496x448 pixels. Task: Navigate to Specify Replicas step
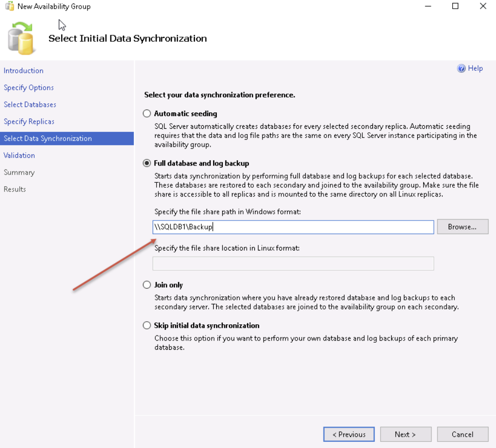pos(29,122)
